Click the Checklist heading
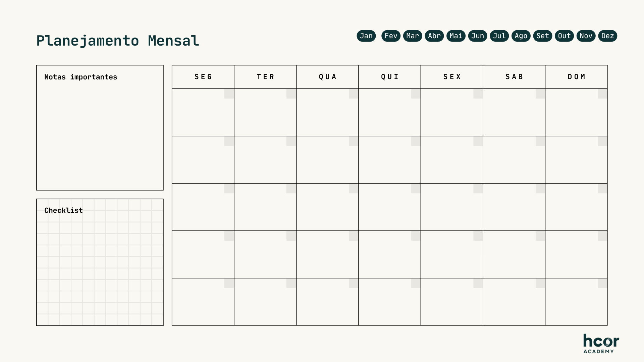Viewport: 644px width, 362px height. pyautogui.click(x=63, y=210)
